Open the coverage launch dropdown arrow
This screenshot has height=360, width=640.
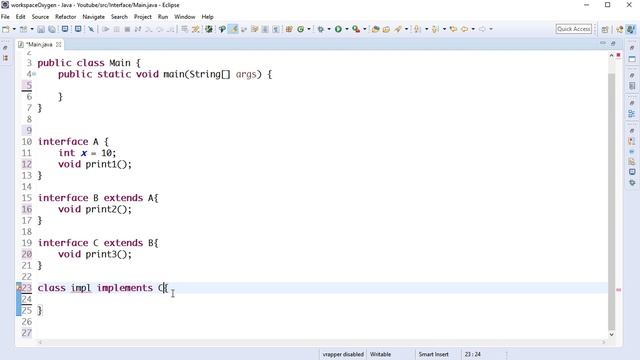(x=364, y=29)
